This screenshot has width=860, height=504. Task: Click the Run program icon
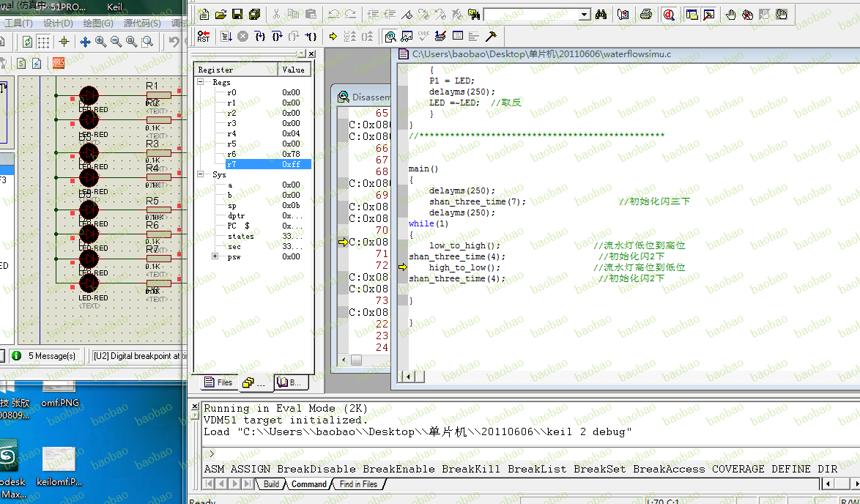point(226,36)
